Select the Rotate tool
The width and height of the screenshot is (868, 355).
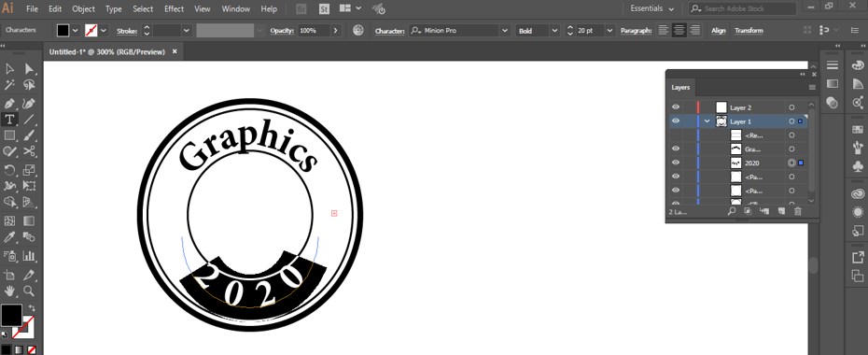point(9,169)
